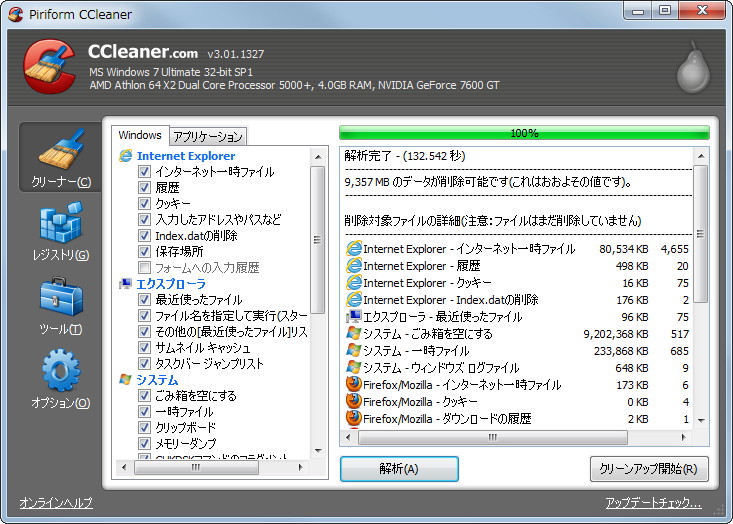This screenshot has height=524, width=733.
Task: Click Windows icon beside システム - 一時ファイル result
Action: pos(354,350)
